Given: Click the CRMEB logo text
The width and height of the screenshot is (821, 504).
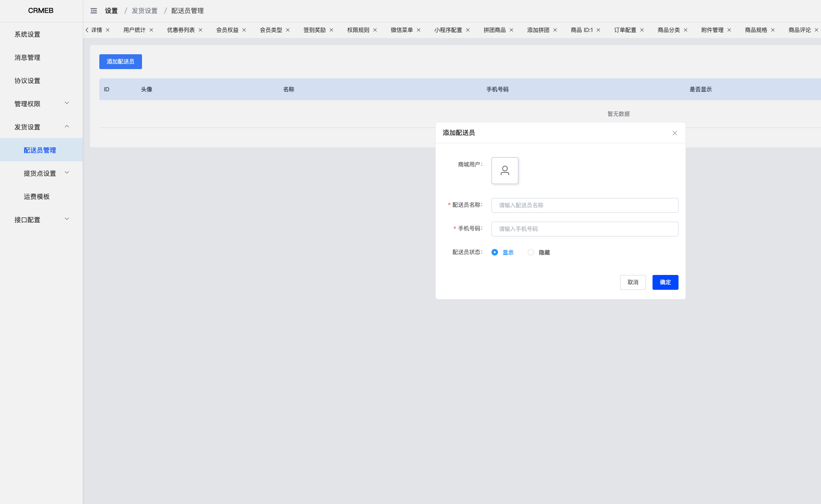Looking at the screenshot, I should pyautogui.click(x=41, y=10).
